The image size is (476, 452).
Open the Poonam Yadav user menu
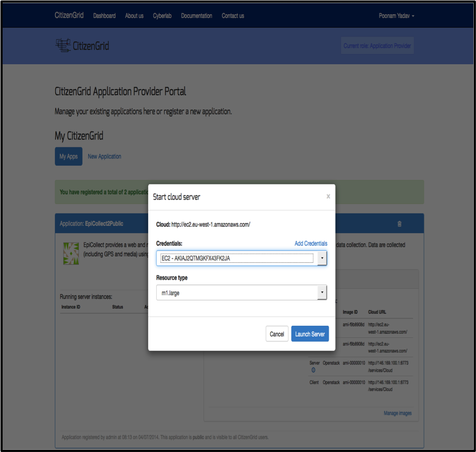396,16
